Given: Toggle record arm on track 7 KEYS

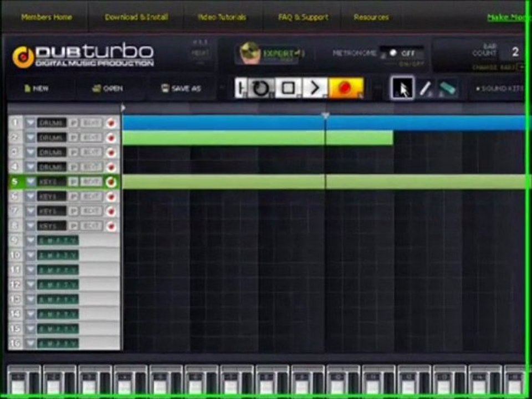Looking at the screenshot, I should coord(111,211).
